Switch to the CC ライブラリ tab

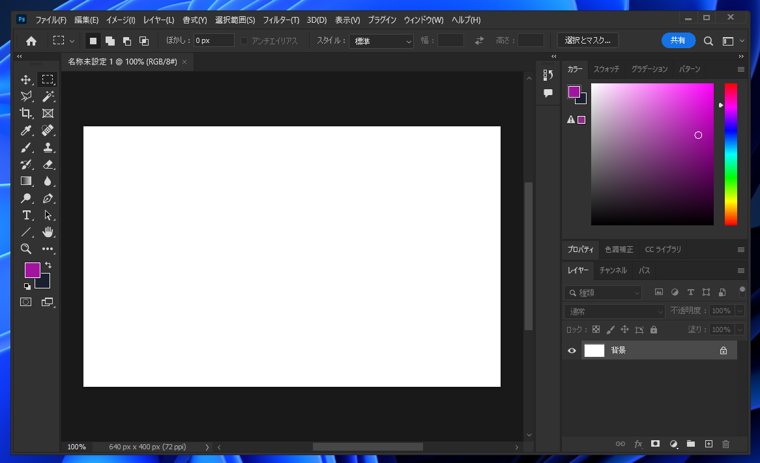tap(663, 249)
